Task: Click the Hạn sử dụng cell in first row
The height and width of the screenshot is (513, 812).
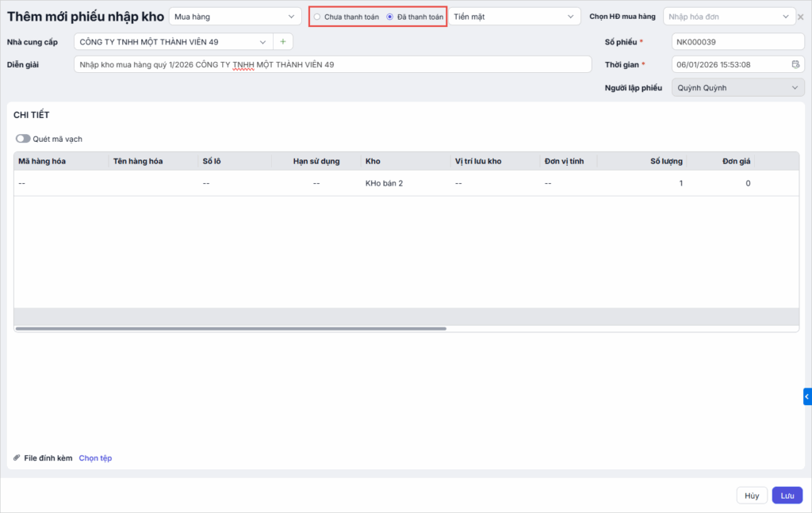Action: coord(316,183)
